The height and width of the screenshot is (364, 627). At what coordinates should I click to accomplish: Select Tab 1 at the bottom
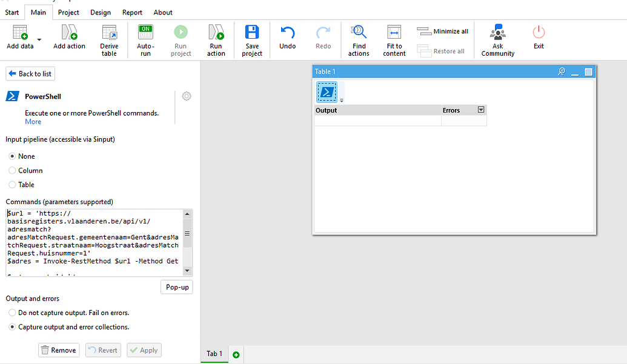tap(214, 354)
